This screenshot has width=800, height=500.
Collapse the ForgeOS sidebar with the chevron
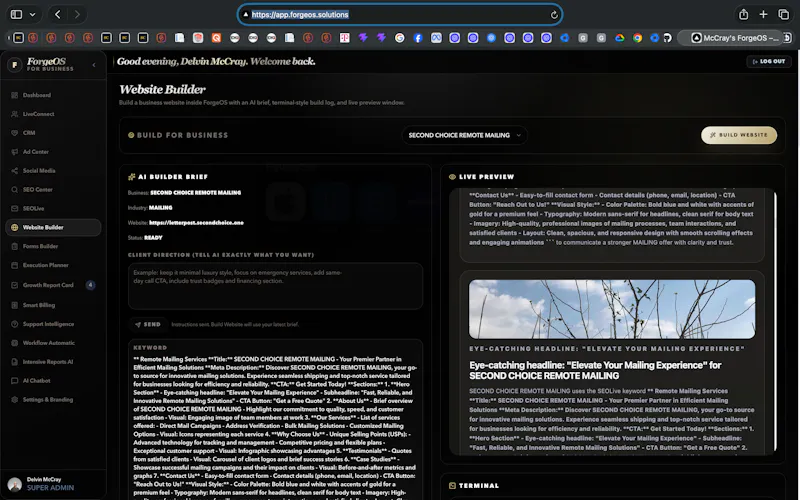(94, 65)
